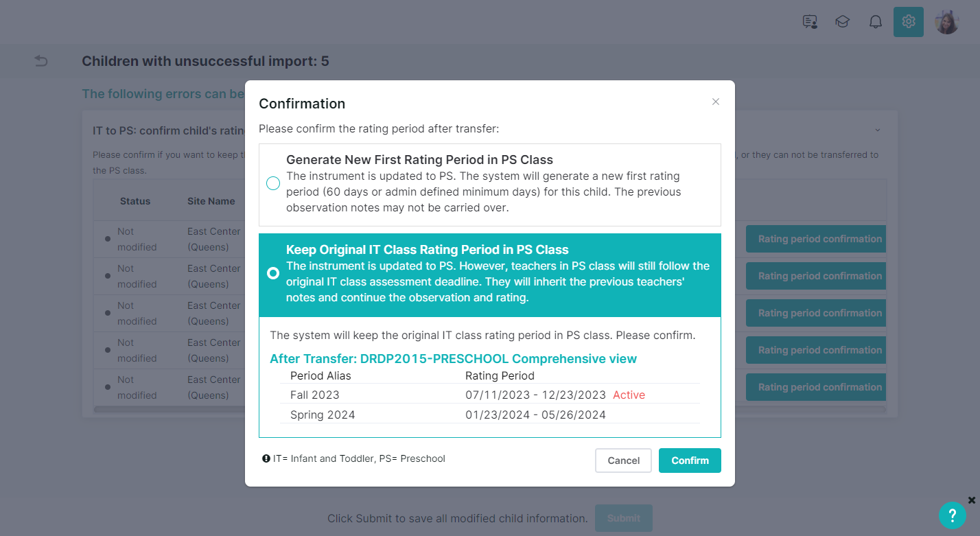Open the user profile avatar
This screenshot has width=980, height=536.
(947, 22)
